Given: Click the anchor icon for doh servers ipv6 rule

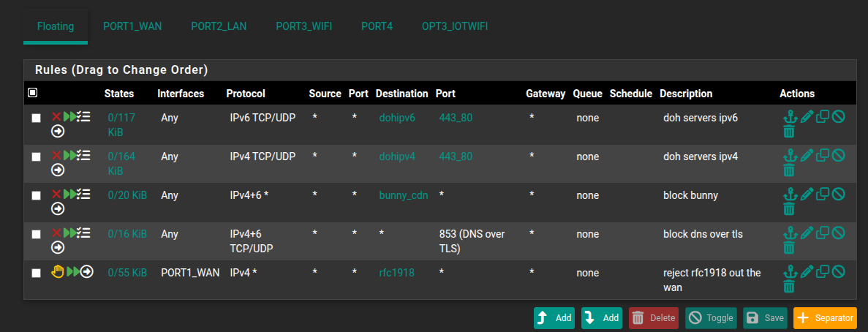Looking at the screenshot, I should coord(789,116).
